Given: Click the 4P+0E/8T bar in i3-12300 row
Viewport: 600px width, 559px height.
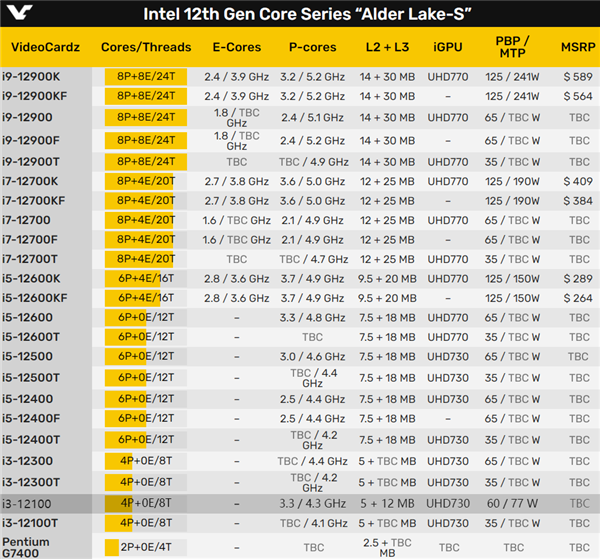Looking at the screenshot, I should pos(146,461).
